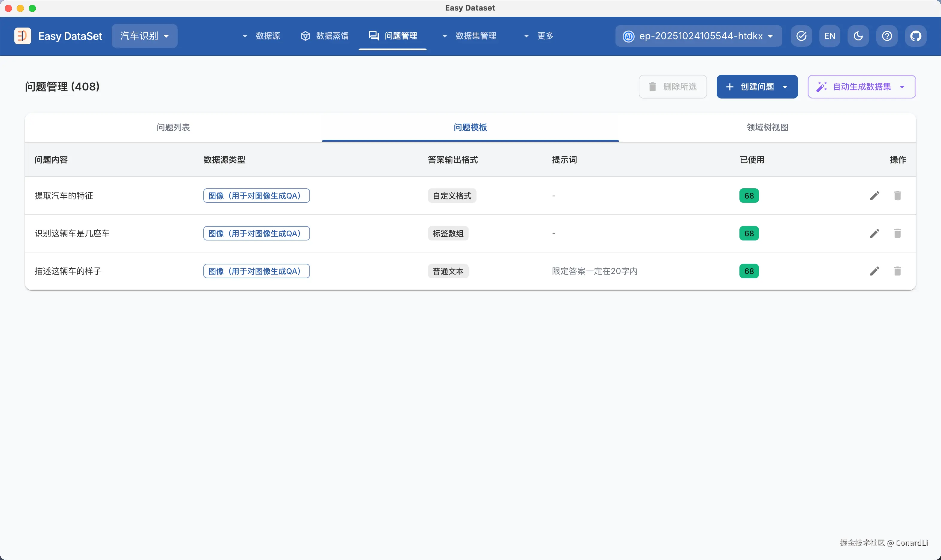Click the Easy DataSet logo icon
The image size is (941, 560).
coord(23,36)
